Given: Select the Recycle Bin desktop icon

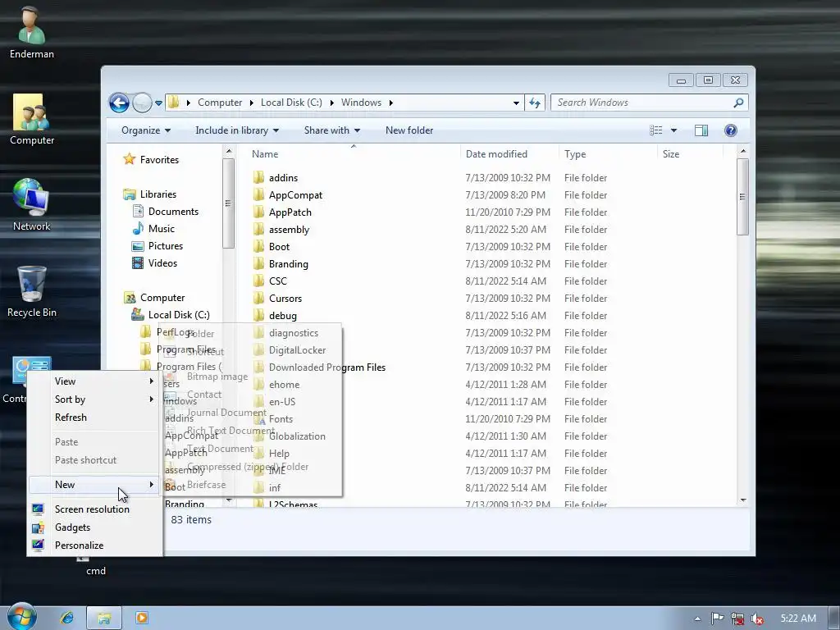Looking at the screenshot, I should tap(32, 291).
